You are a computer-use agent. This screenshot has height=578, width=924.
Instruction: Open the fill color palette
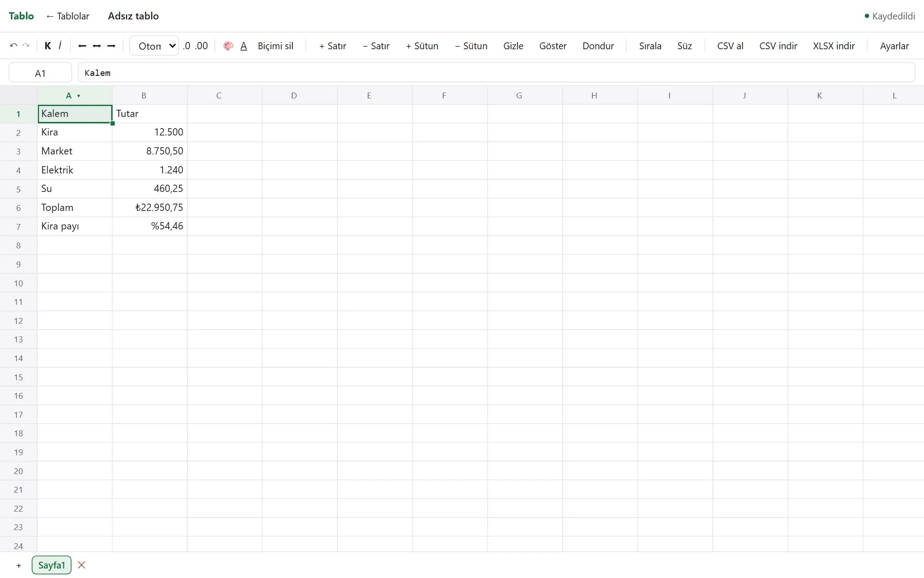[228, 46]
